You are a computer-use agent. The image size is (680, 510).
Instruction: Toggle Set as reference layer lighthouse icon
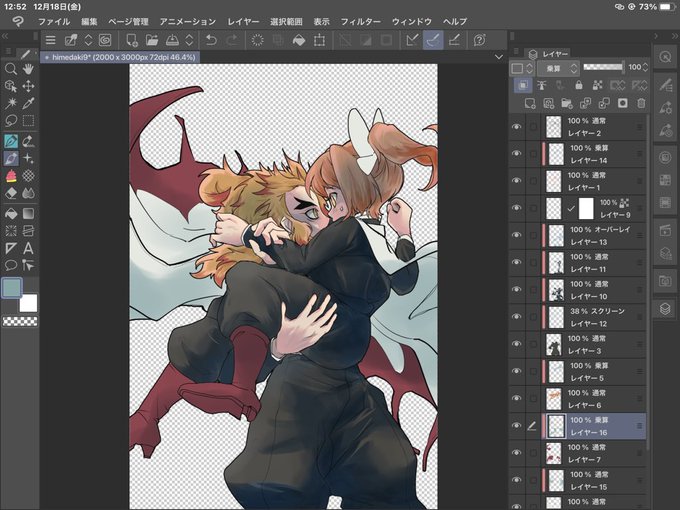click(542, 85)
